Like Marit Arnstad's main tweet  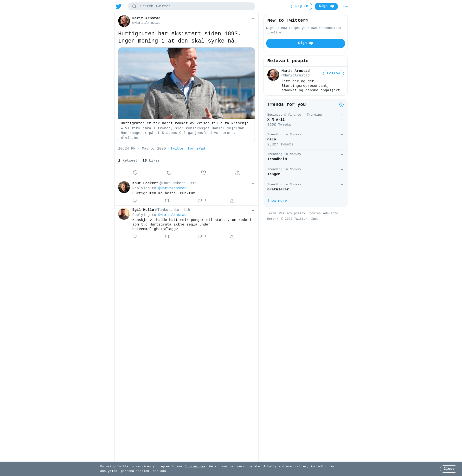204,173
